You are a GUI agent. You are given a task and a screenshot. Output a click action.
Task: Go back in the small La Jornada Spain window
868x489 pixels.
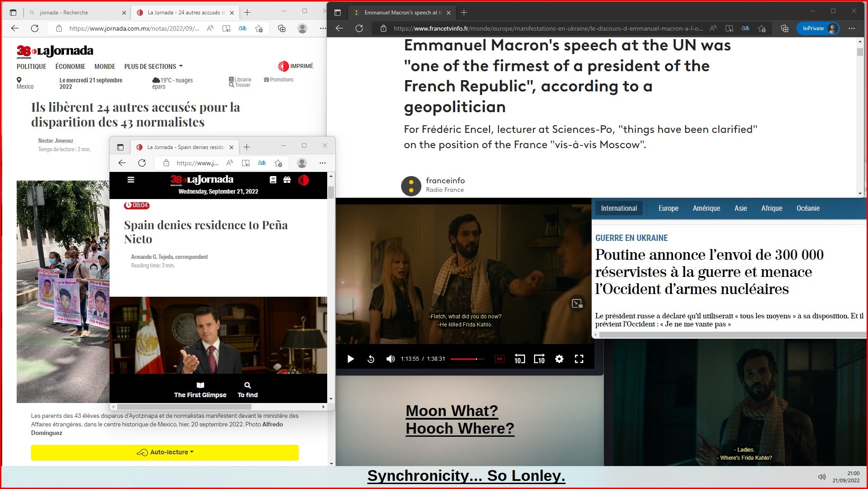click(122, 163)
